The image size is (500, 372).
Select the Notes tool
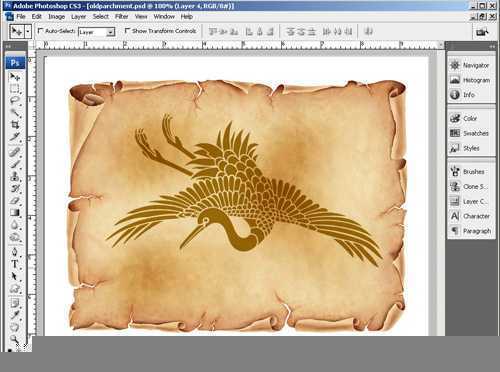pyautogui.click(x=15, y=303)
